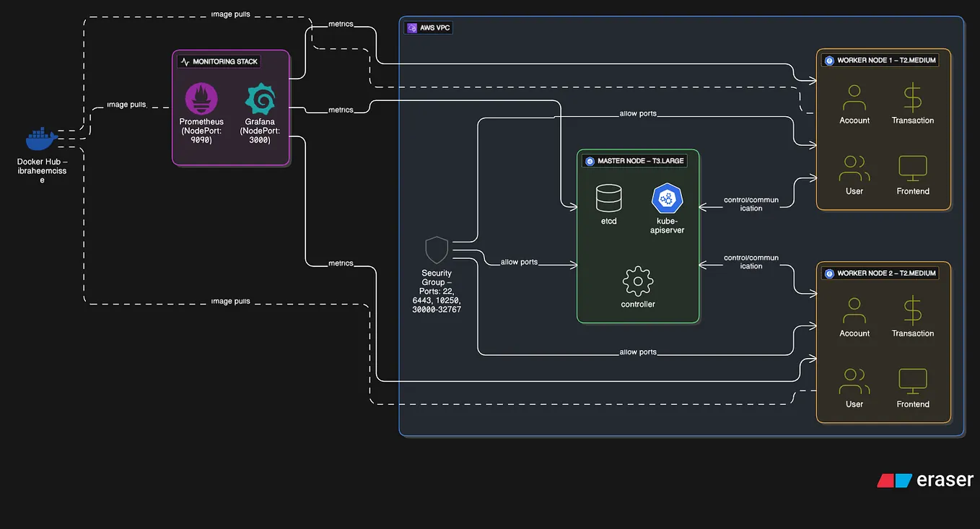Select the controller gear icon
The image size is (980, 529).
tap(637, 282)
